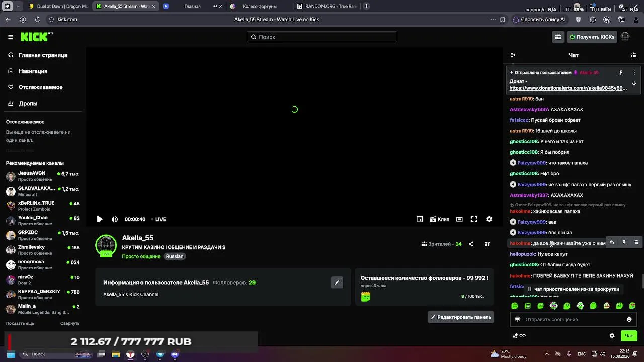Open video player settings gear

(489, 219)
